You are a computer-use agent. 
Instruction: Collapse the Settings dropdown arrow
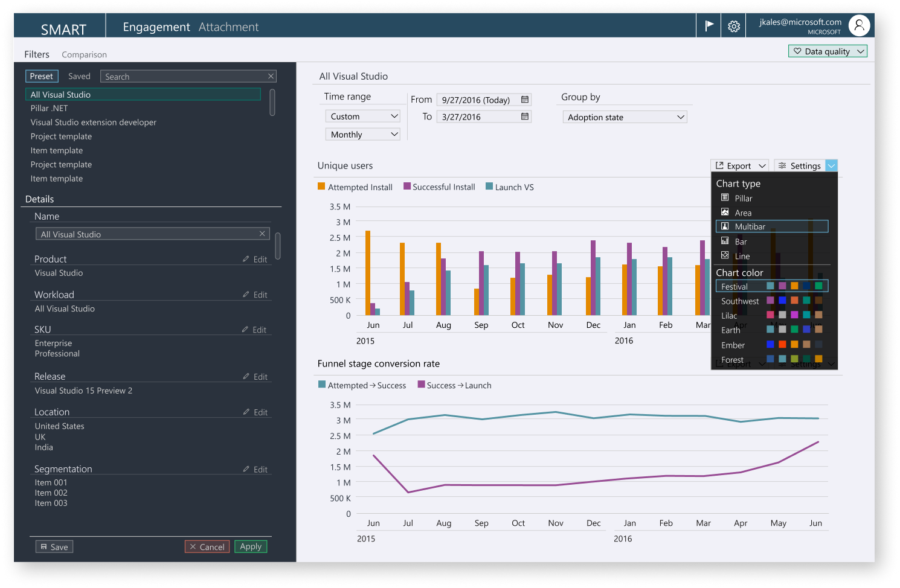[x=831, y=165]
